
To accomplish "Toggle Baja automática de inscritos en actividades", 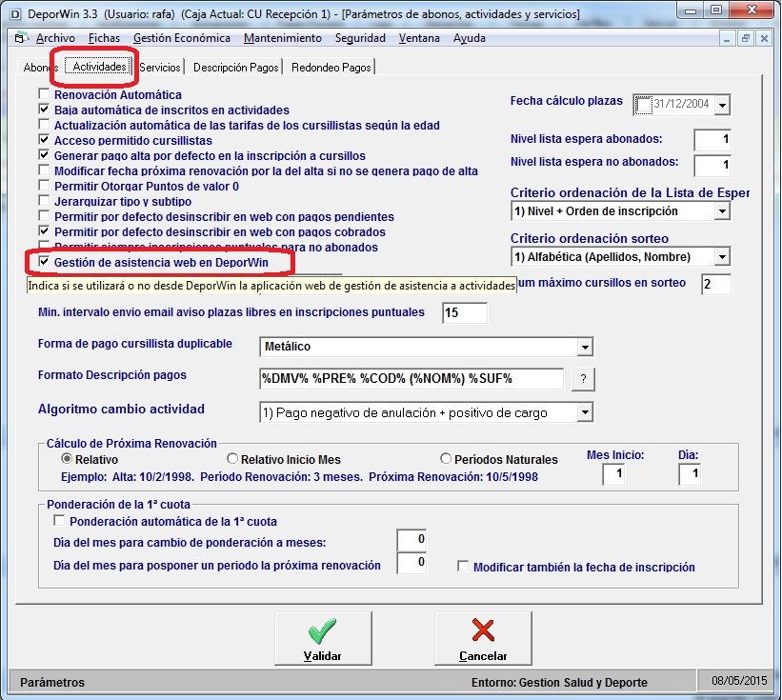I will [45, 110].
